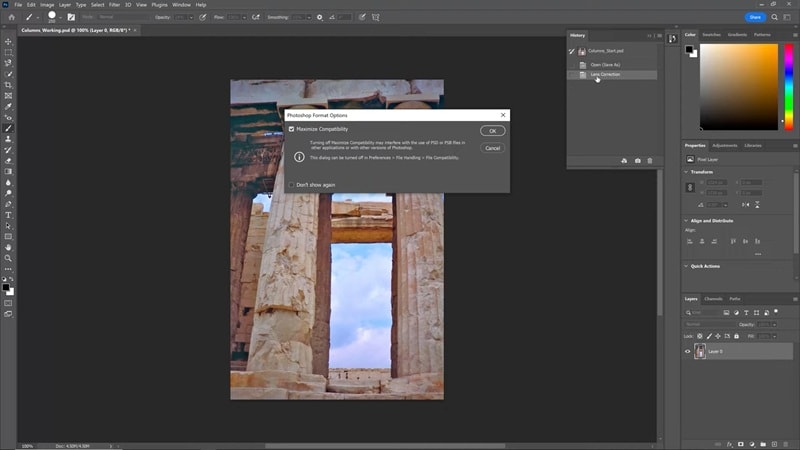Swap foreground and background colors icon

point(11,279)
